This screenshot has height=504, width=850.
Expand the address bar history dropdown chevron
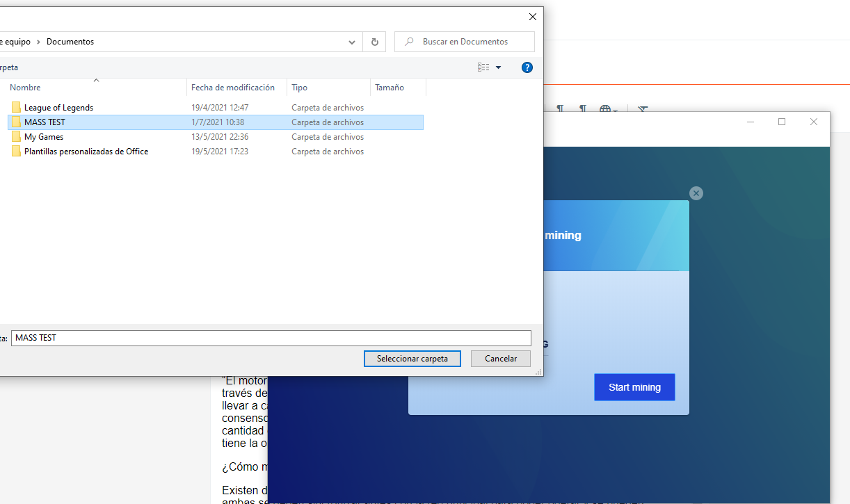tap(352, 42)
